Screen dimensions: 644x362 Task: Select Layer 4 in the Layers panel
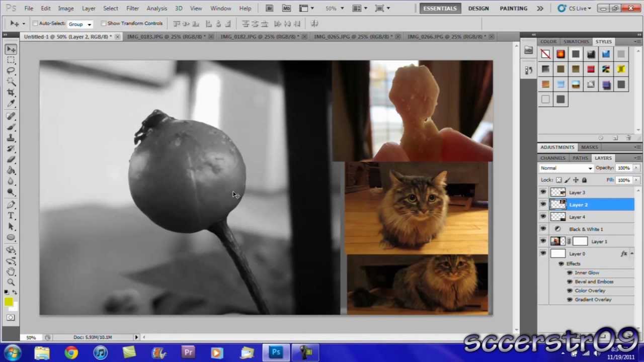(587, 217)
